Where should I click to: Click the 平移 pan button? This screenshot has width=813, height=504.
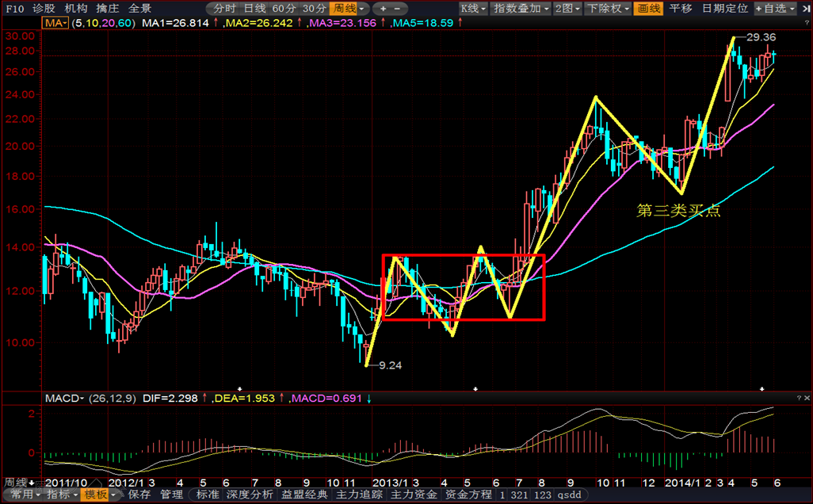point(681,8)
